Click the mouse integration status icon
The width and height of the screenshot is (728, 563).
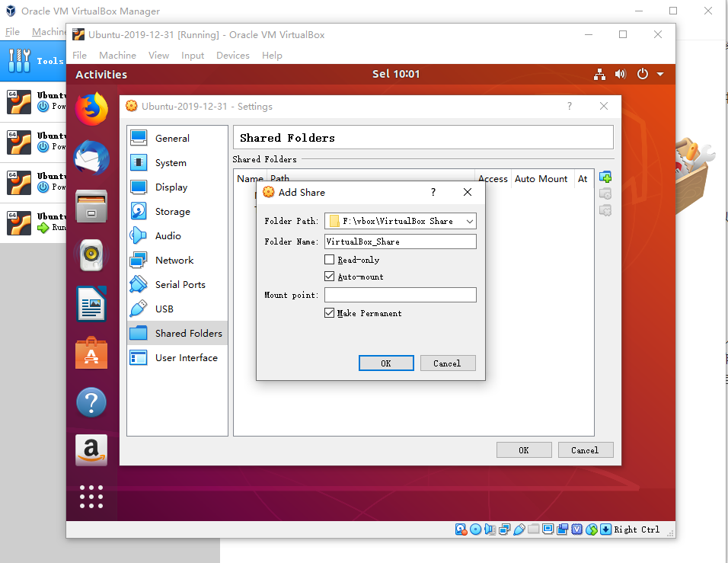click(592, 529)
